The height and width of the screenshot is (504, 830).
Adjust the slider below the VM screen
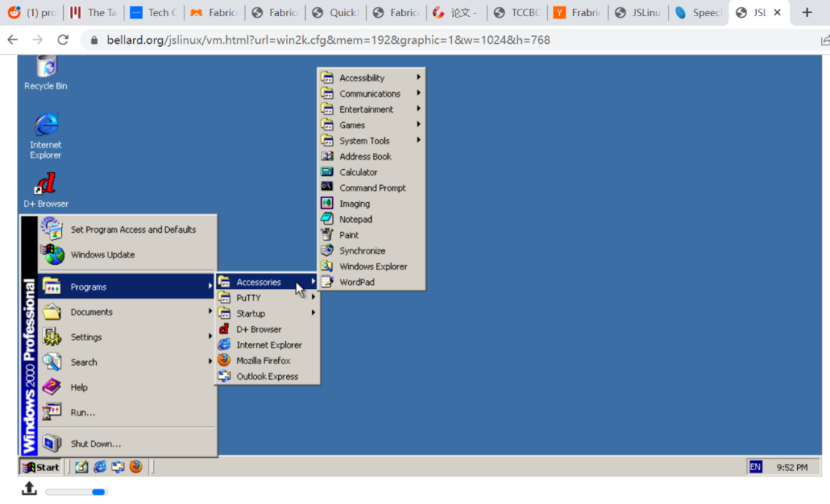tap(77, 492)
